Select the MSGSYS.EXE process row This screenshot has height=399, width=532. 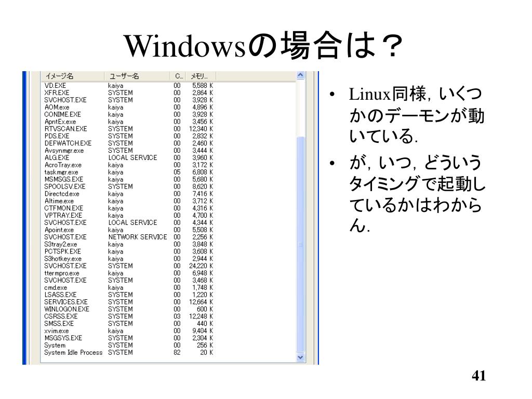129,338
